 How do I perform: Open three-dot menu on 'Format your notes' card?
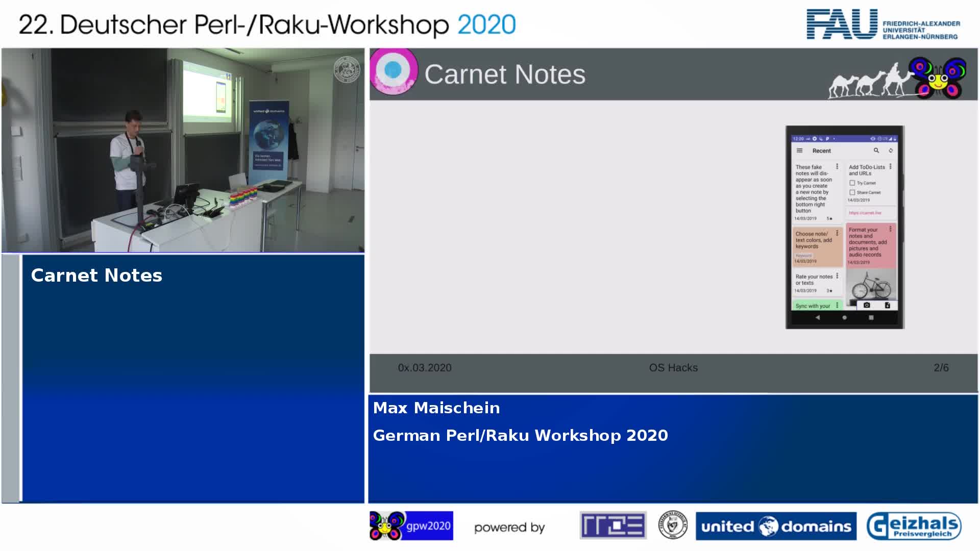coord(890,229)
